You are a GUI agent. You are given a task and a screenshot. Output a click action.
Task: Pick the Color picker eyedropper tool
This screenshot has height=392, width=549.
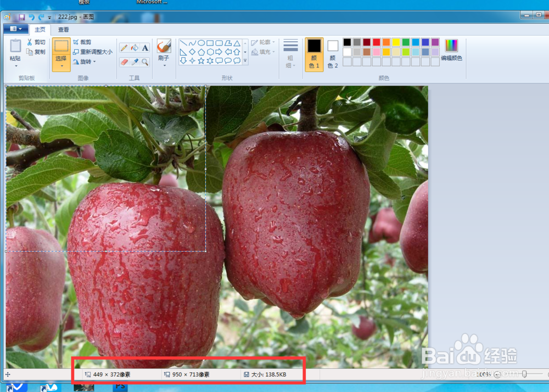135,62
